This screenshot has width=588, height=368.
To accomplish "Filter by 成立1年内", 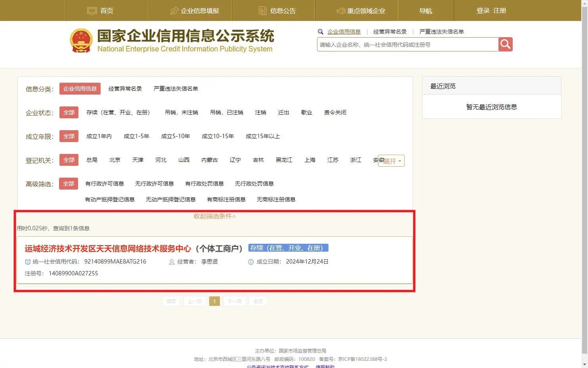I will (x=99, y=136).
